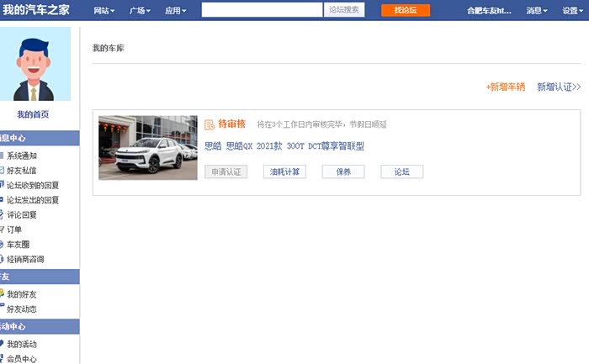Open the 设置 menu in header
Screen dimensions: 589x364
point(572,11)
